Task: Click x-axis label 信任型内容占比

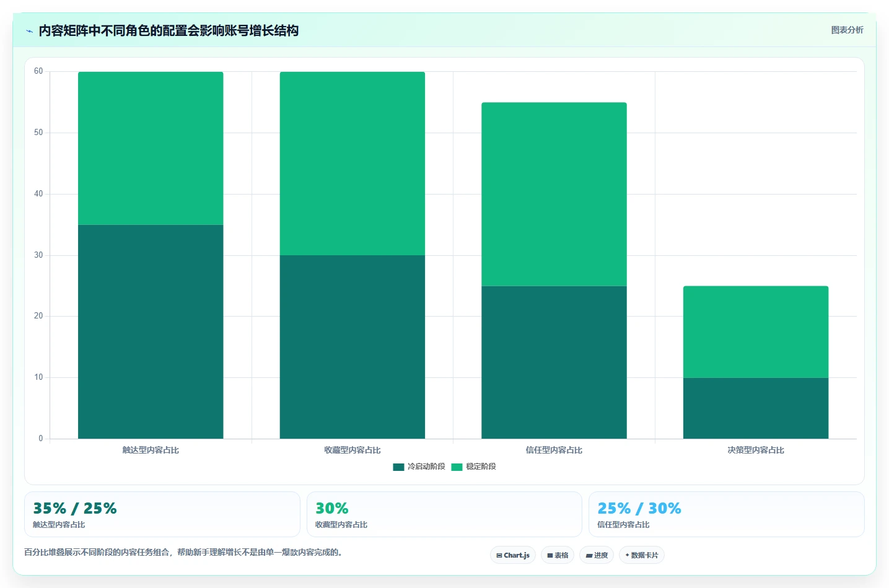Action: coord(554,450)
